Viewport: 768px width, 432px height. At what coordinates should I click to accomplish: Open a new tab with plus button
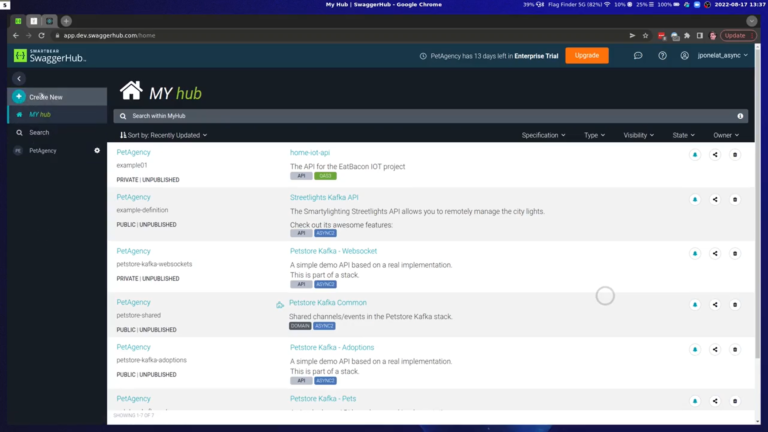pyautogui.click(x=66, y=21)
